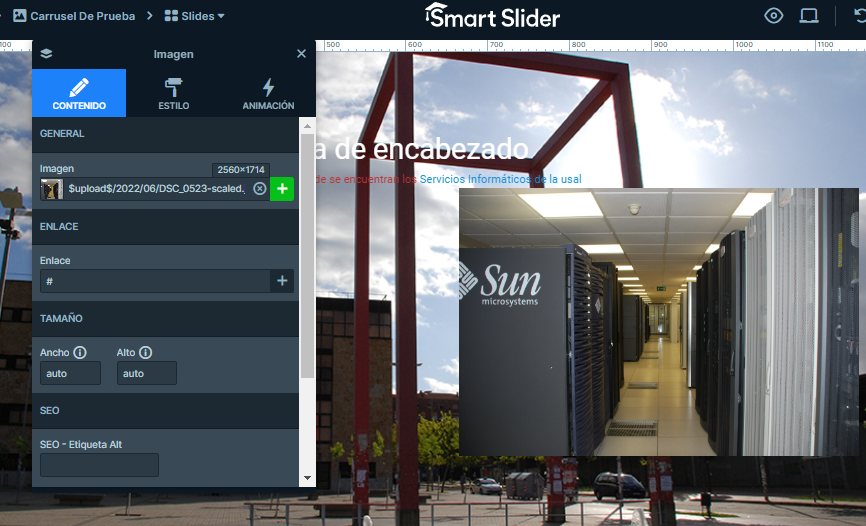
Task: Click the Enlace URL input field
Action: point(155,281)
